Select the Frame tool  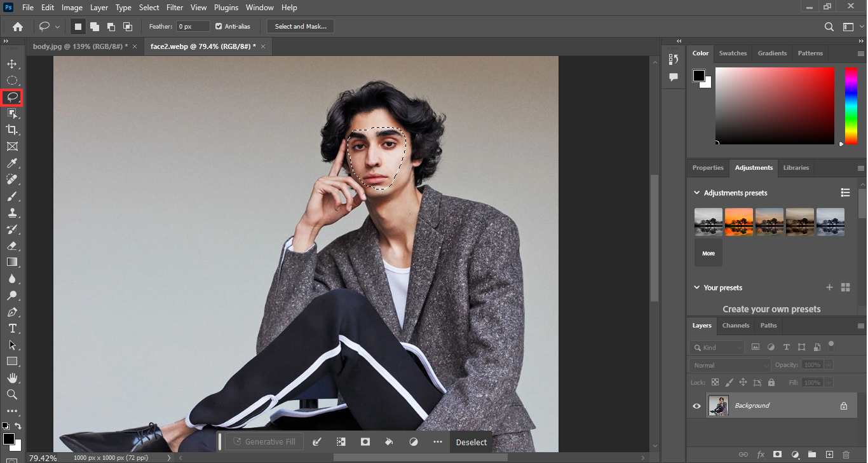(12, 146)
